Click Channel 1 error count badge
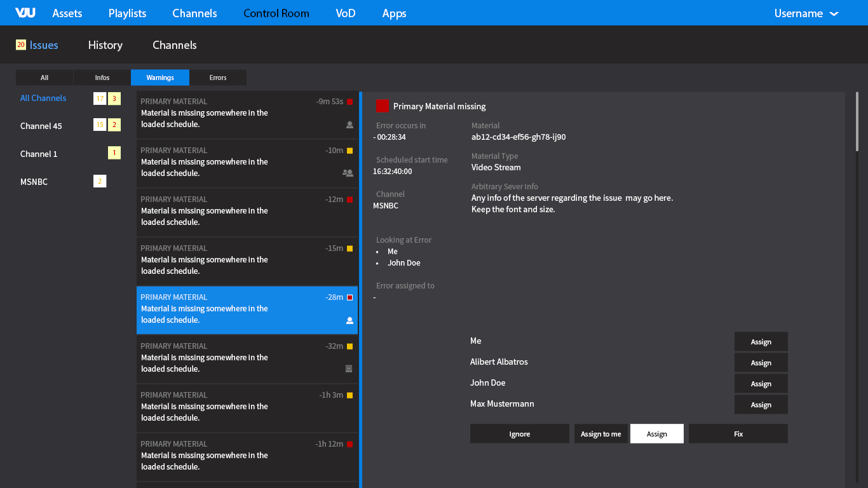Viewport: 868px width, 488px height. (114, 153)
